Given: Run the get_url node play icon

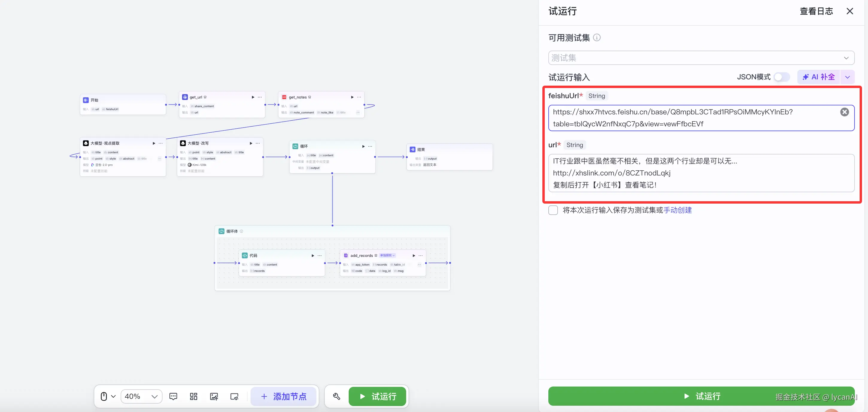Looking at the screenshot, I should [253, 97].
